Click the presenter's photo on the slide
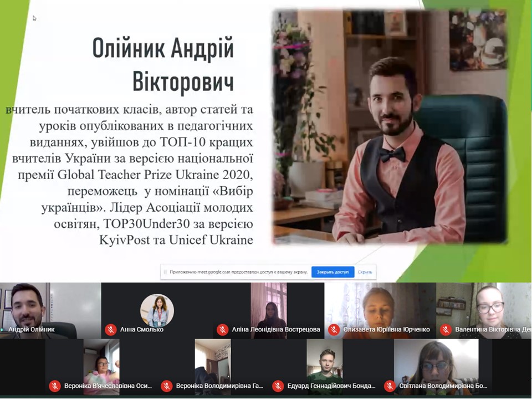The height and width of the screenshot is (399, 532). click(x=391, y=127)
